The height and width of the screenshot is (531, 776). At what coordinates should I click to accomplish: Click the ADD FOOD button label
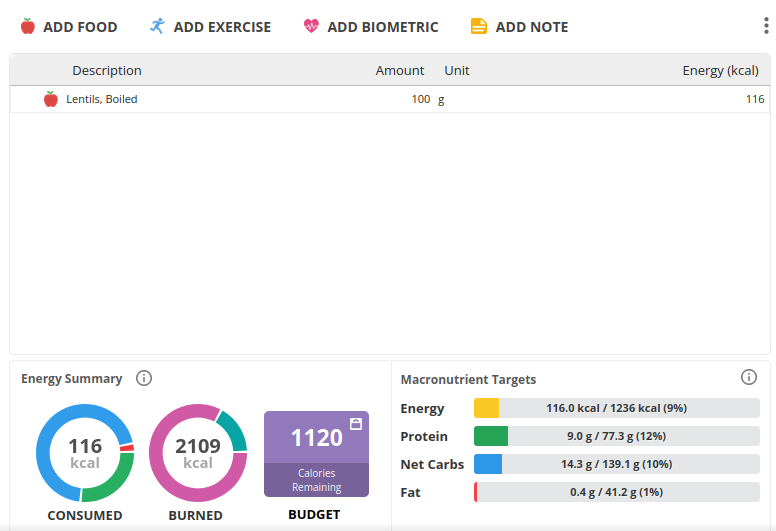(x=80, y=27)
